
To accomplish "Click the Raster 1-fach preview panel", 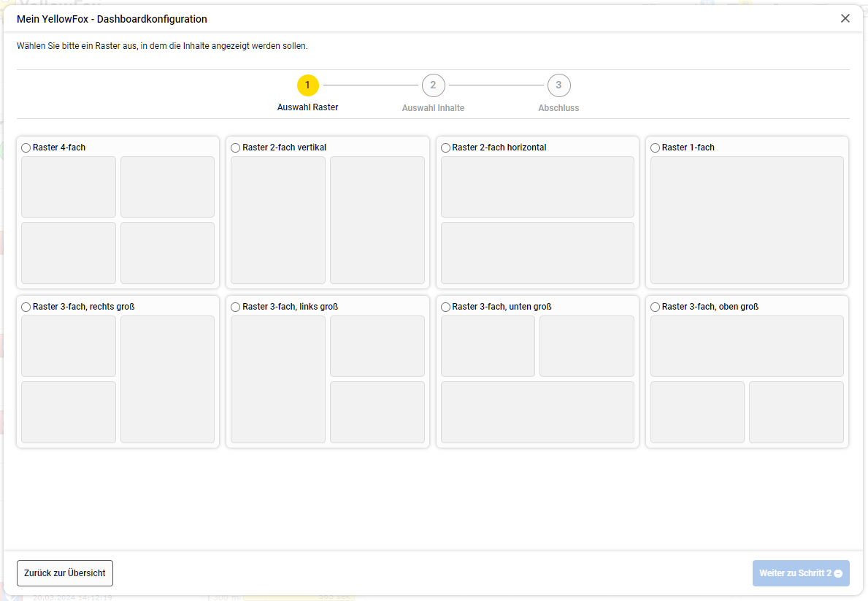I will pos(746,220).
